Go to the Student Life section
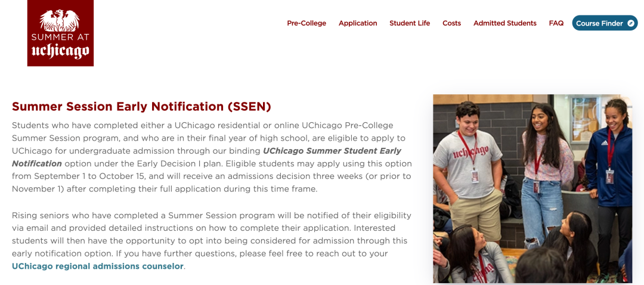This screenshot has width=644, height=285. pos(410,23)
